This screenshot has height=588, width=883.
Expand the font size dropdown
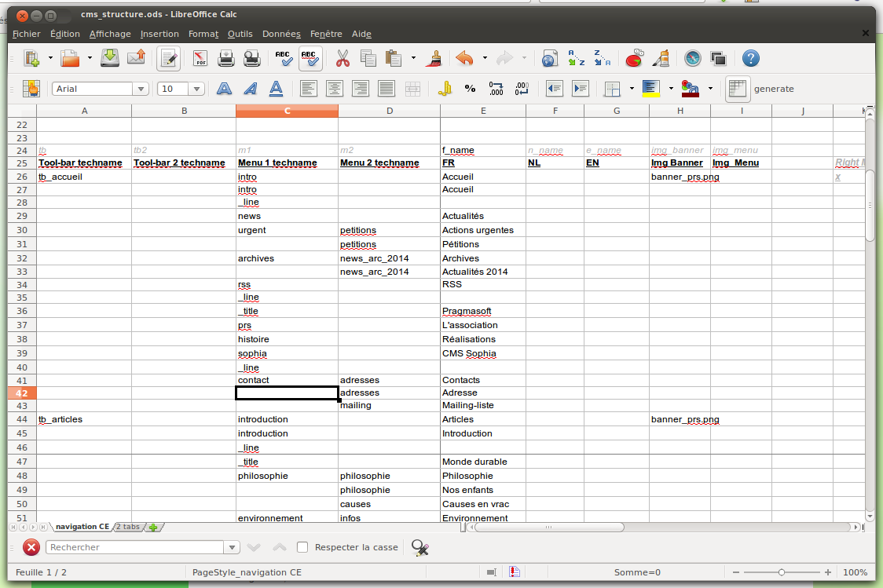pyautogui.click(x=196, y=89)
